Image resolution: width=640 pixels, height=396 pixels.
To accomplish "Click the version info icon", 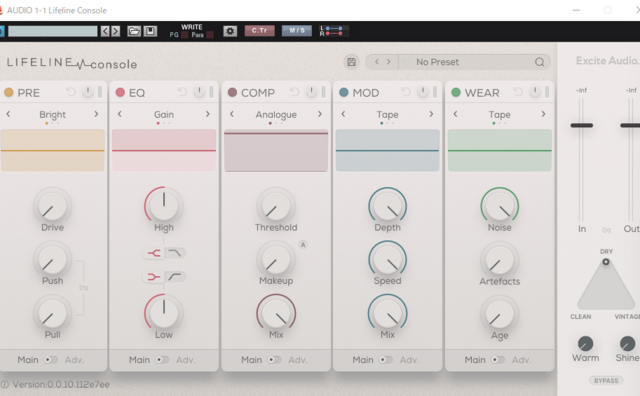I will (x=4, y=385).
